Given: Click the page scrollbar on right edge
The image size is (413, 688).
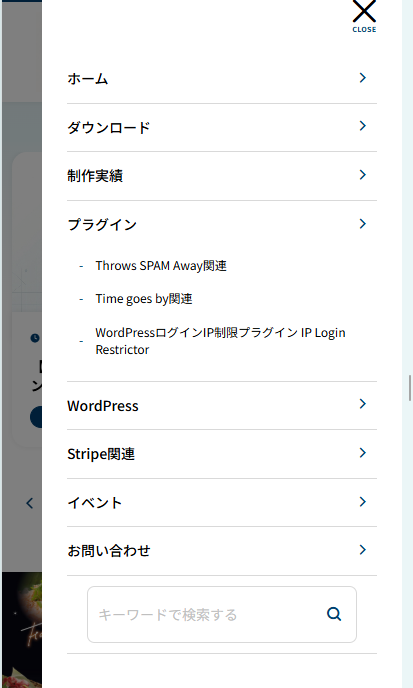Looking at the screenshot, I should (410, 388).
